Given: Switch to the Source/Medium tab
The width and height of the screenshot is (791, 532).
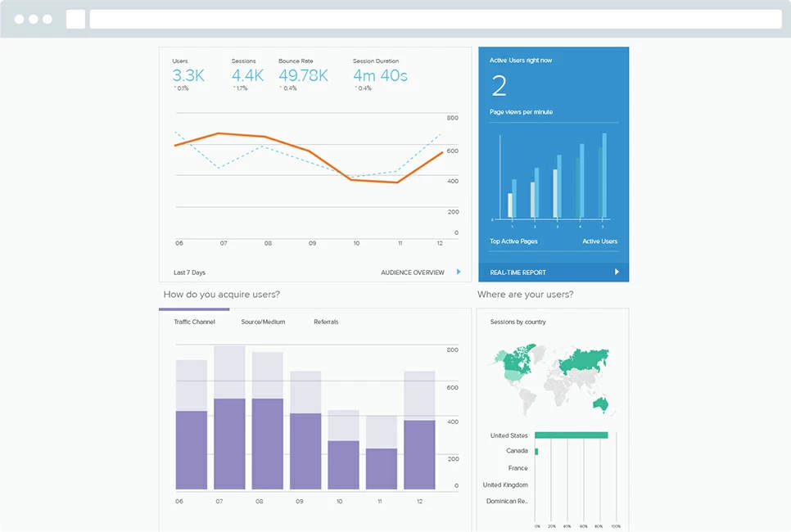Looking at the screenshot, I should pyautogui.click(x=262, y=322).
